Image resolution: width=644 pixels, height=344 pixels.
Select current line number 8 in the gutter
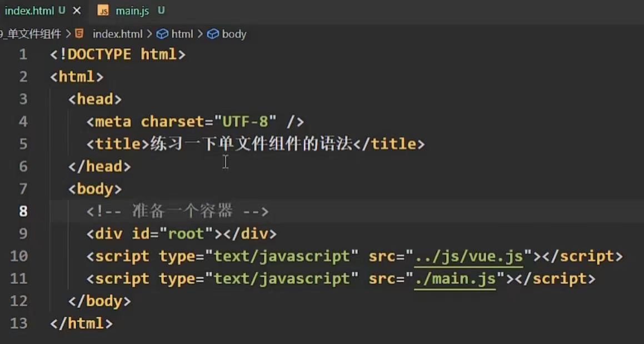point(23,211)
